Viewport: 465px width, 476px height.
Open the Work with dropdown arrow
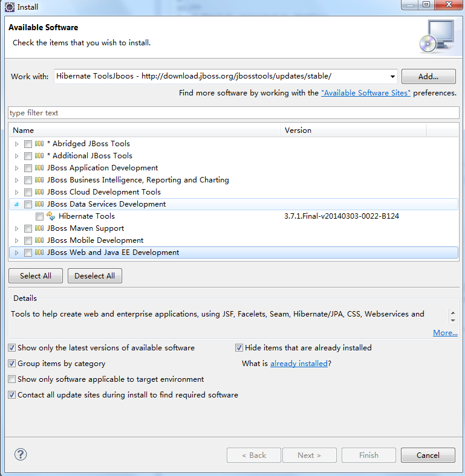[392, 77]
